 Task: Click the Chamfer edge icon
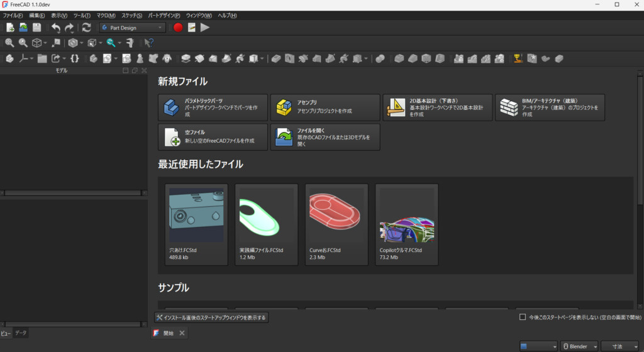coord(413,58)
